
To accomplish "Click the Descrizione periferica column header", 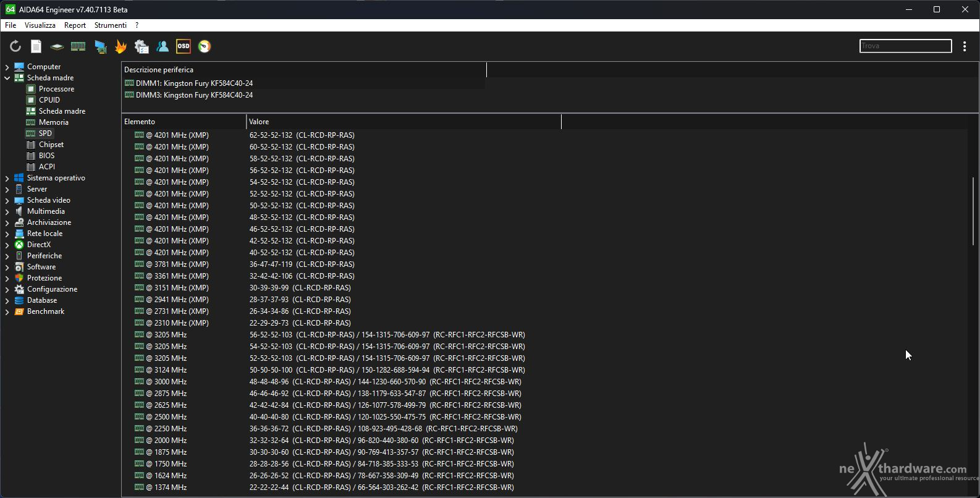I will pyautogui.click(x=303, y=70).
